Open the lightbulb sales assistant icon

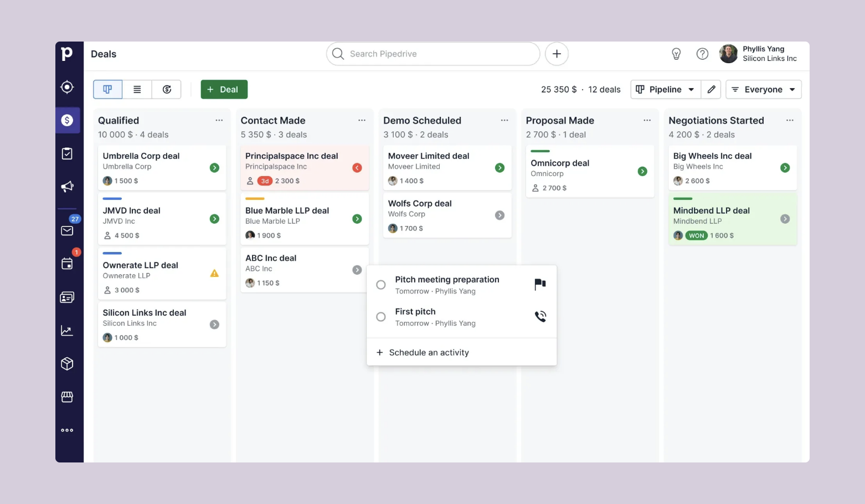(x=676, y=54)
